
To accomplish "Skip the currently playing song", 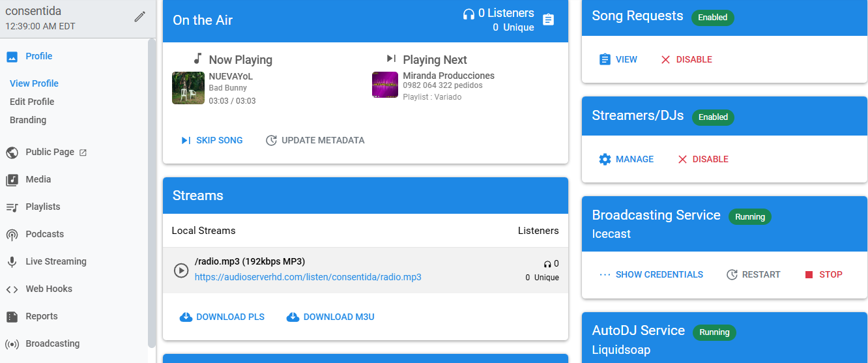I will tap(212, 140).
